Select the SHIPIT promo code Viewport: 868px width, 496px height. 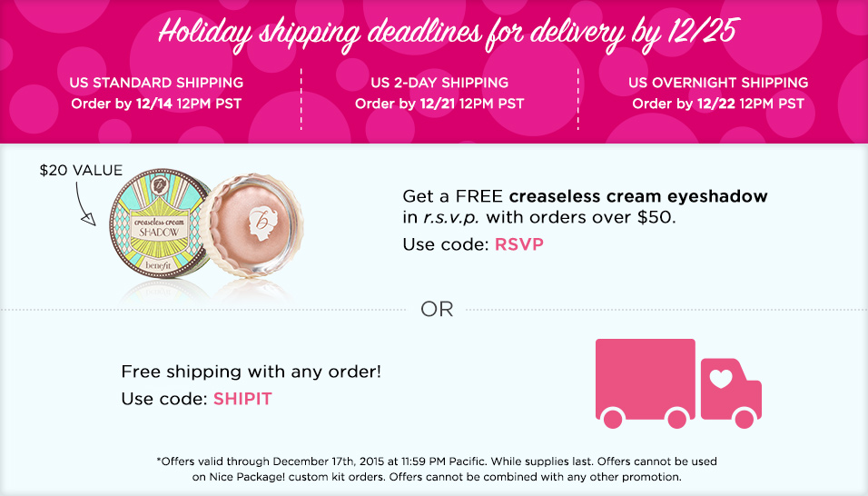point(242,399)
